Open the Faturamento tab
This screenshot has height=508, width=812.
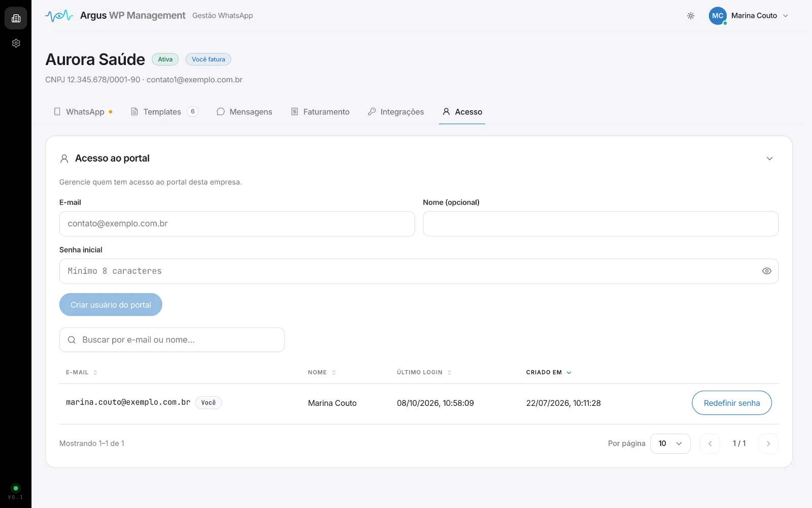320,112
